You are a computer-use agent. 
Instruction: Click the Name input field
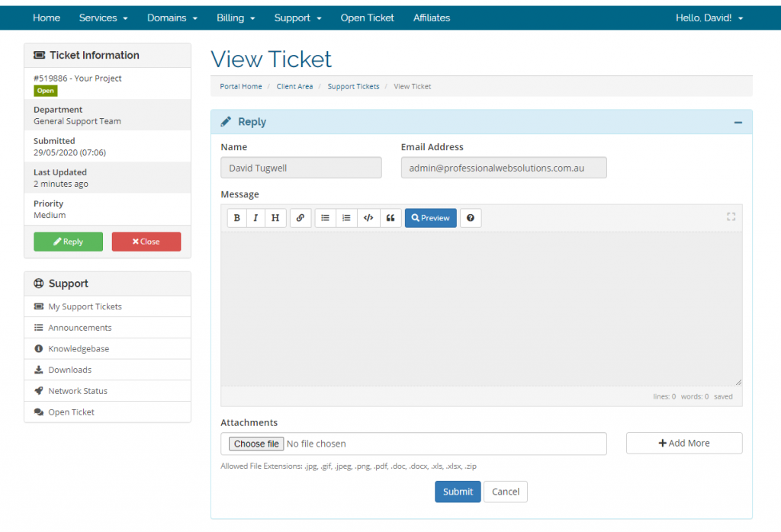[x=301, y=168]
